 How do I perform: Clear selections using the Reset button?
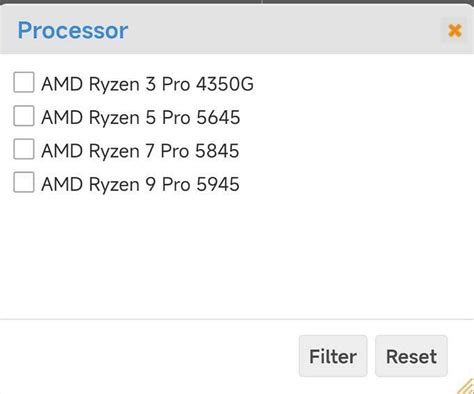pyautogui.click(x=411, y=356)
